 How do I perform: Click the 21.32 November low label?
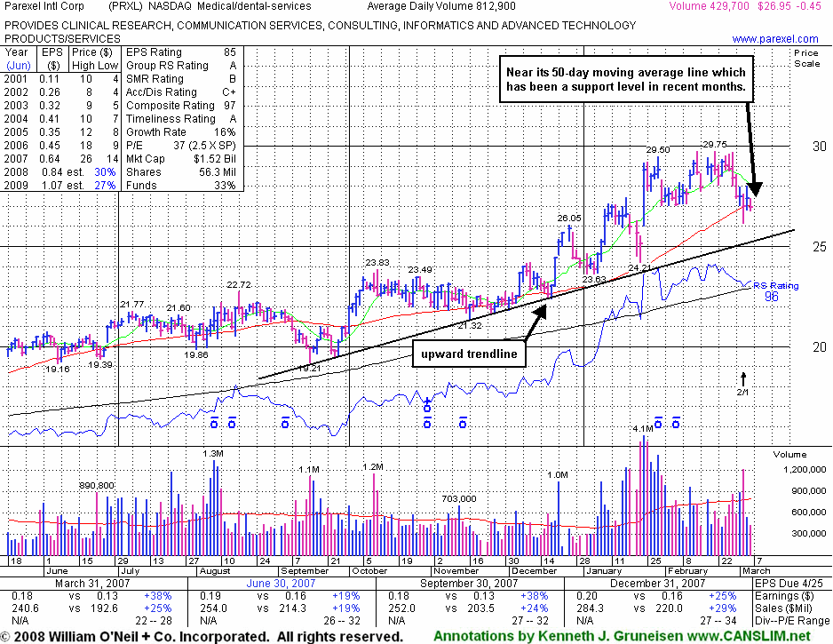tap(470, 325)
